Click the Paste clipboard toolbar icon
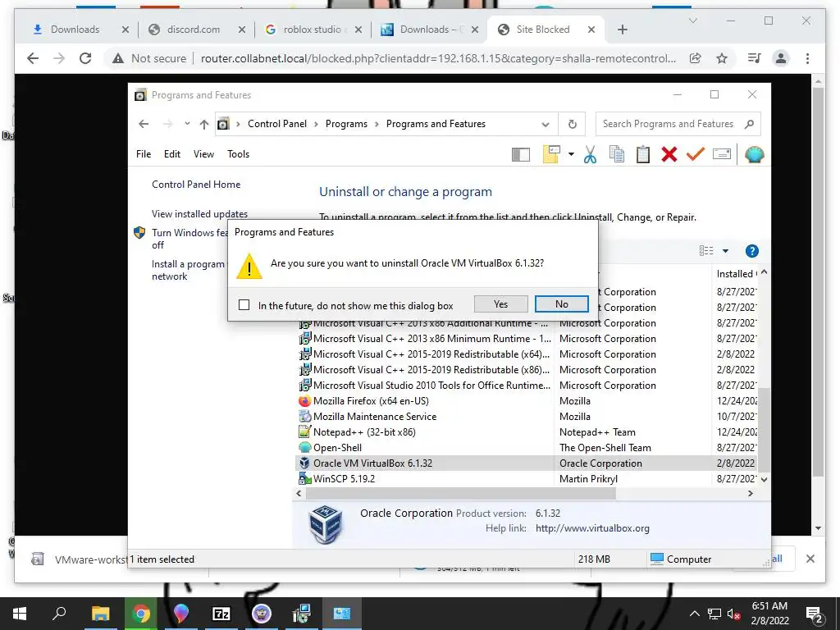Image resolution: width=840 pixels, height=630 pixels. 643,155
